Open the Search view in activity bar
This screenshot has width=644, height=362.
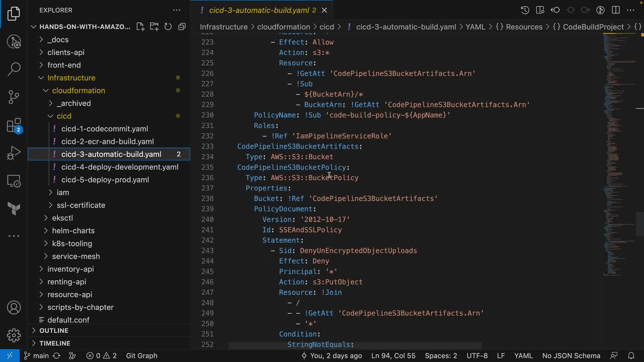point(14,69)
